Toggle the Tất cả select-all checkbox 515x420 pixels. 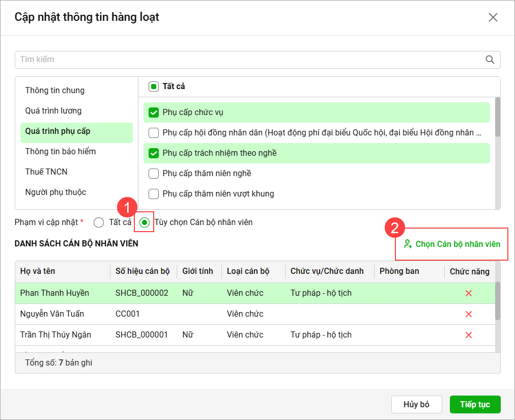[154, 87]
